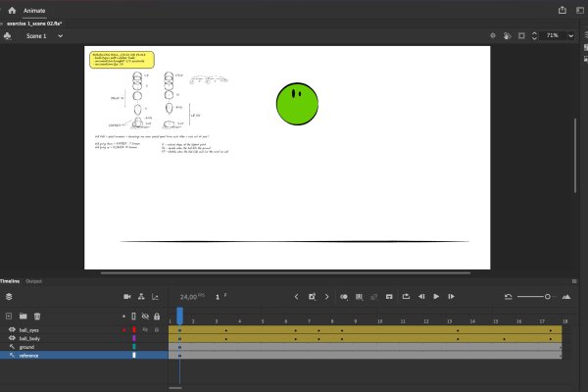Open the Scene 1 dropdown
This screenshot has height=392, width=588.
(60, 36)
